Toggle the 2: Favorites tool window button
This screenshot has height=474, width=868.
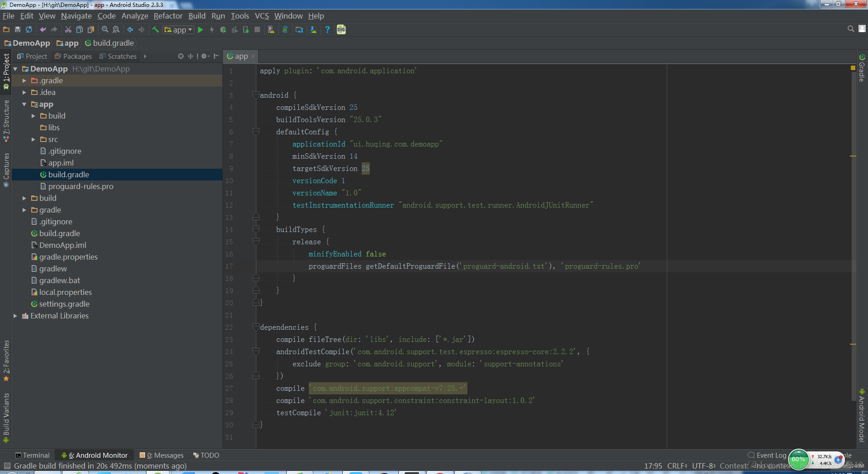6,360
